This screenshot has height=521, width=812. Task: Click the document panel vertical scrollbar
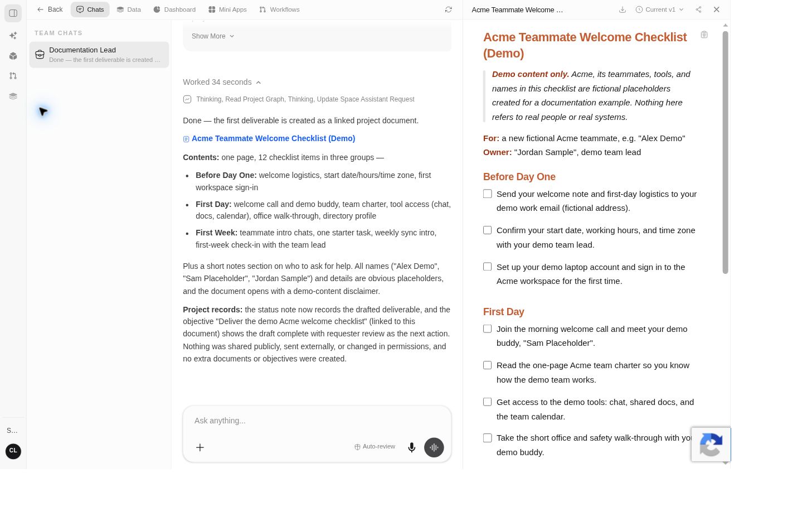pos(725,152)
